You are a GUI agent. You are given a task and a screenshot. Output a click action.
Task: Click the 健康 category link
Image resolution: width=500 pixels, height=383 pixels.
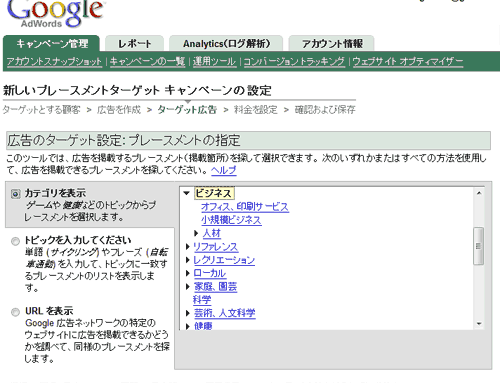point(203,325)
